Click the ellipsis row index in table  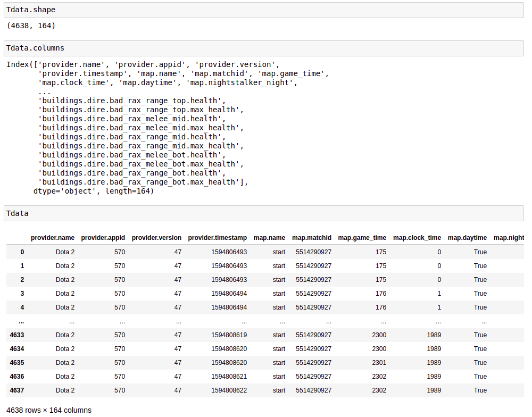coord(21,321)
